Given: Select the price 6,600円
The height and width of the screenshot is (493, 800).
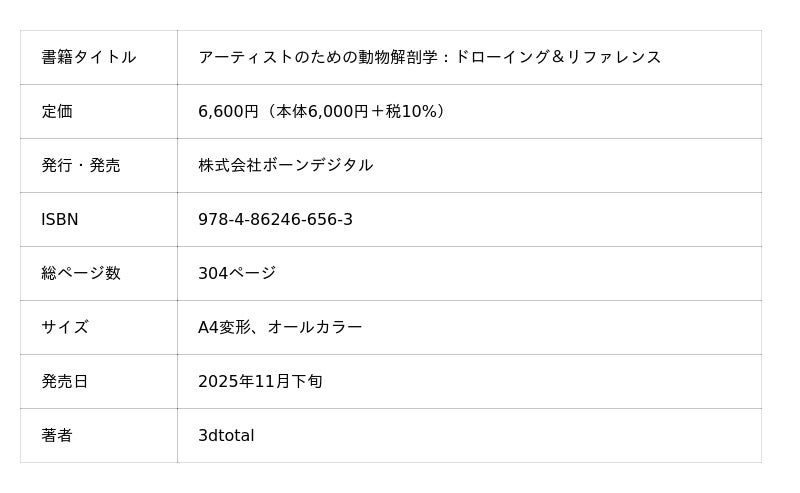Looking at the screenshot, I should (x=228, y=111).
